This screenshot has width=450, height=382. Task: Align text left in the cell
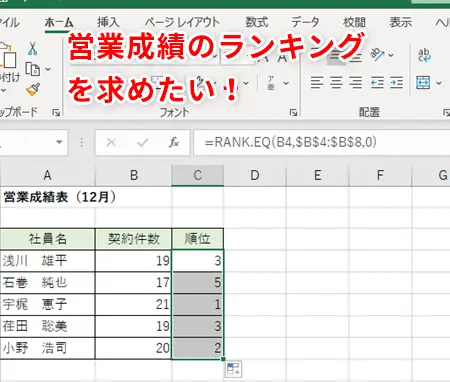[x=316, y=82]
